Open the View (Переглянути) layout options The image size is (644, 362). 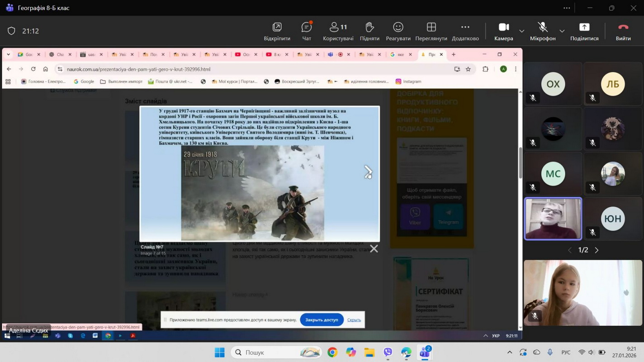pyautogui.click(x=431, y=31)
